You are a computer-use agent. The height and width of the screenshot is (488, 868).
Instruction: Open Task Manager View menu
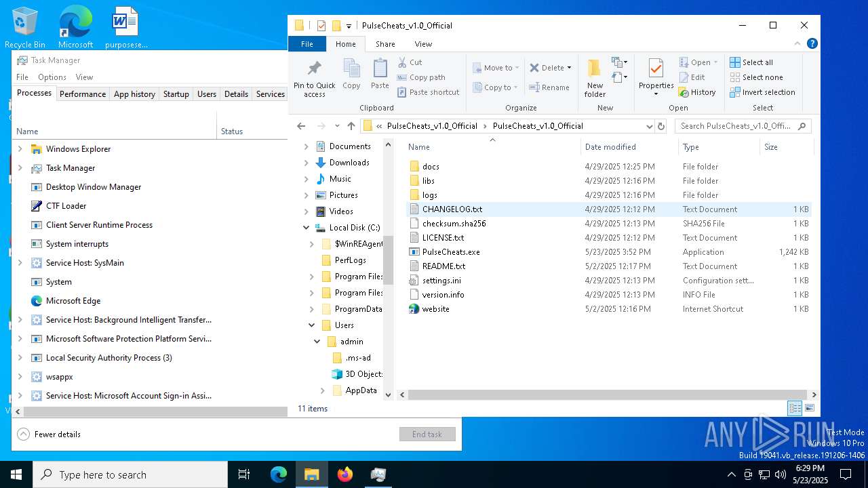[84, 77]
